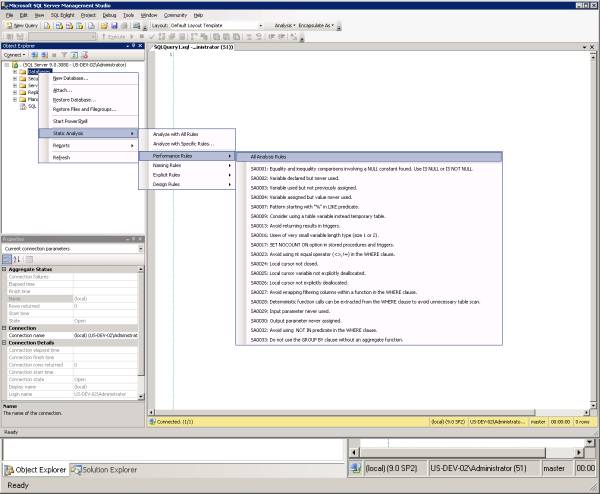The width and height of the screenshot is (600, 494).
Task: Expand the Databases folder node
Action: [15, 72]
